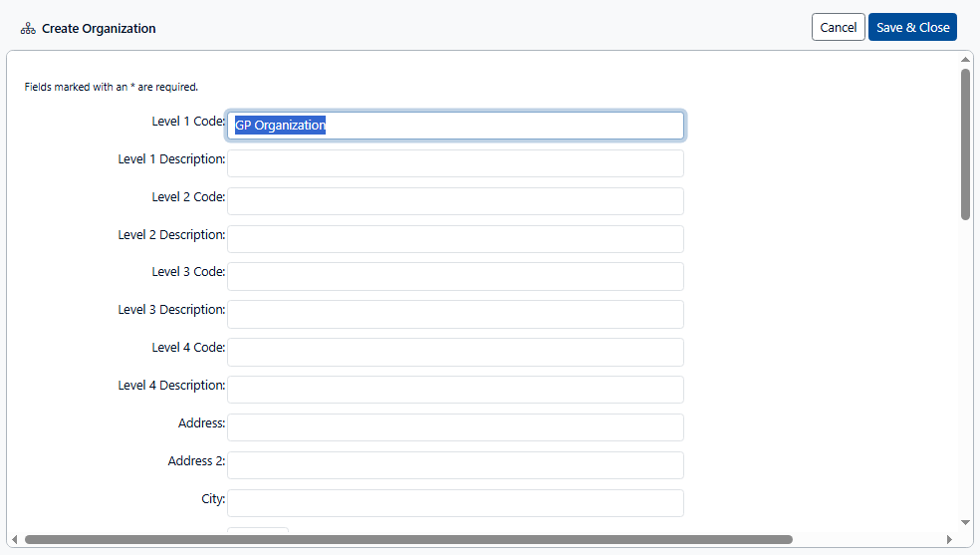The width and height of the screenshot is (980, 555).
Task: Click into Level 2 Description box
Action: (455, 239)
